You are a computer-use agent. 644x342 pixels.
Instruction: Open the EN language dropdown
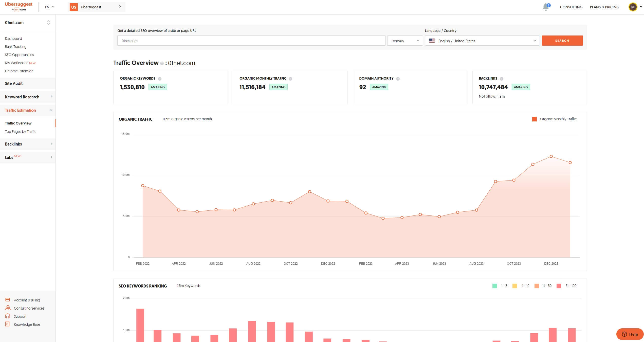(x=49, y=7)
